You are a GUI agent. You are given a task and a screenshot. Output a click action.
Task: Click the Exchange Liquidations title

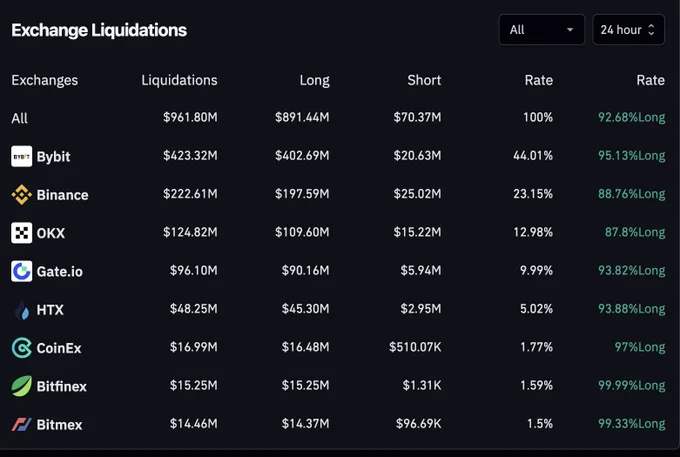tap(99, 30)
